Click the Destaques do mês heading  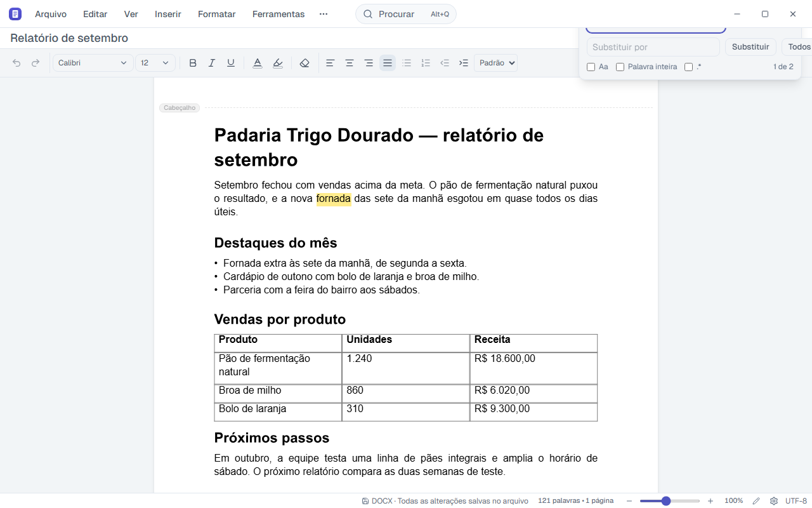tap(276, 243)
